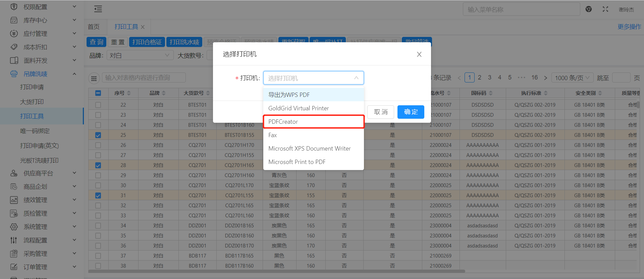Screen dimensions: 644x279
Task: Click the 确定 confirm button
Action: point(411,112)
